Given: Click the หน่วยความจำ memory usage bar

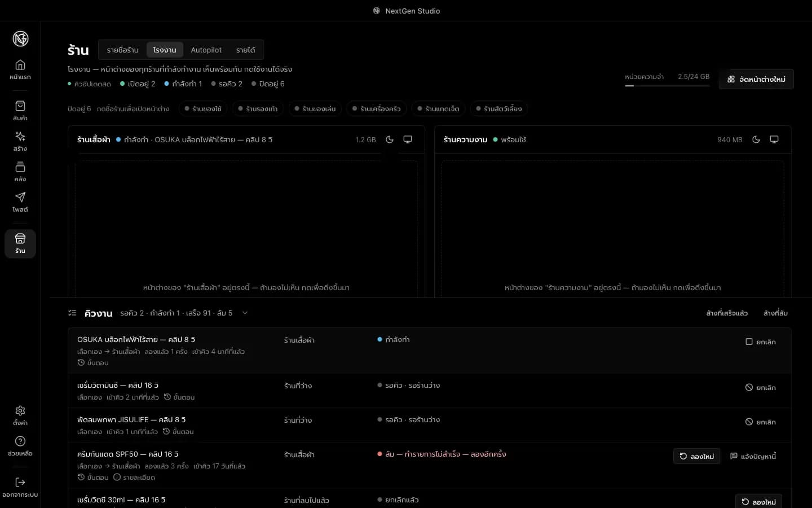Looking at the screenshot, I should (667, 86).
